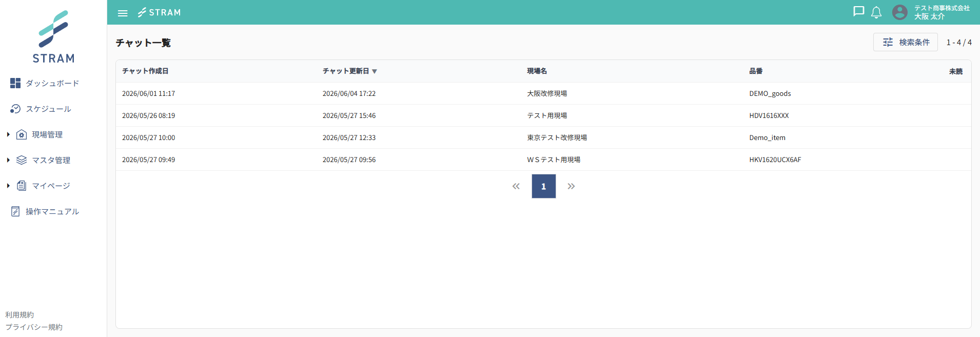Viewport: 980px width, 337px height.
Task: Click created date 2026/06/01 11:17
Action: [x=148, y=93]
